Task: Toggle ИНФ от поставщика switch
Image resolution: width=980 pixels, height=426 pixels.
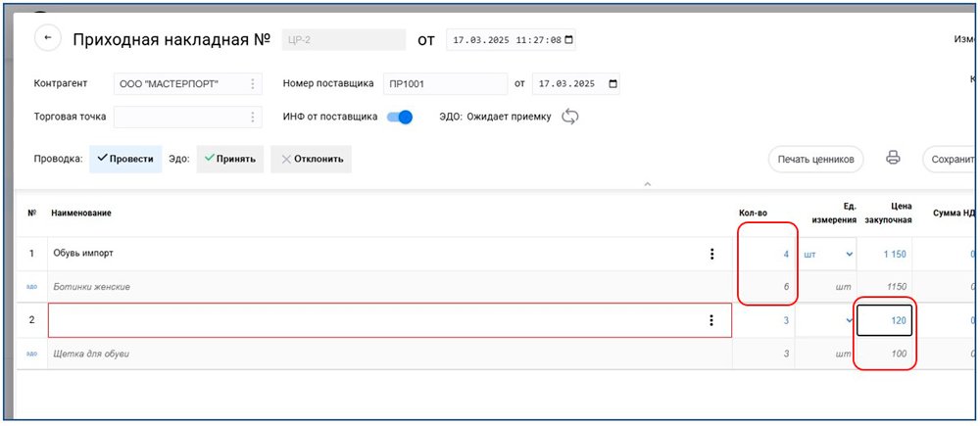Action: pos(400,117)
